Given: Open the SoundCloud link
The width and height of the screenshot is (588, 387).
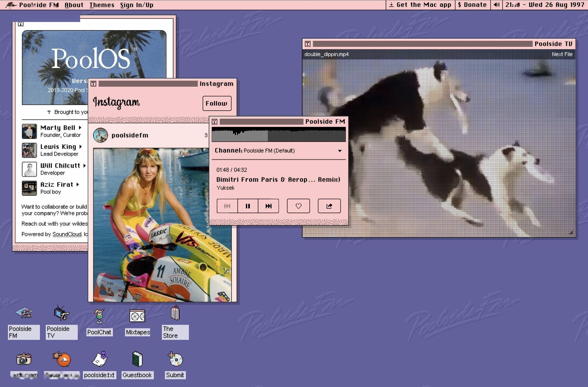Looking at the screenshot, I should coord(67,234).
